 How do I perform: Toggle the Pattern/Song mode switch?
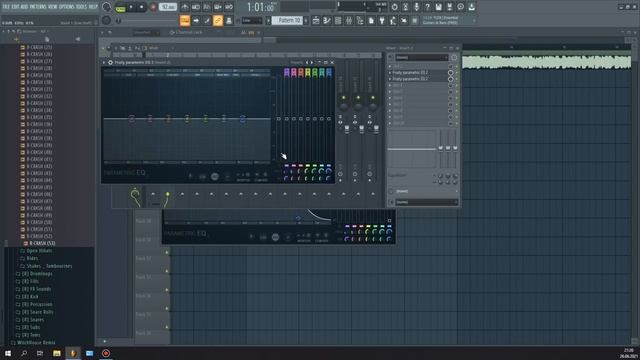pyautogui.click(x=120, y=7)
